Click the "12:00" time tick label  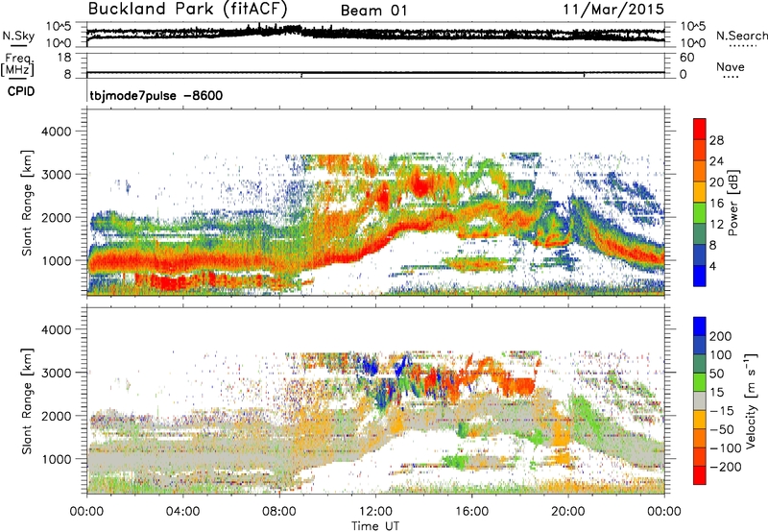click(375, 512)
